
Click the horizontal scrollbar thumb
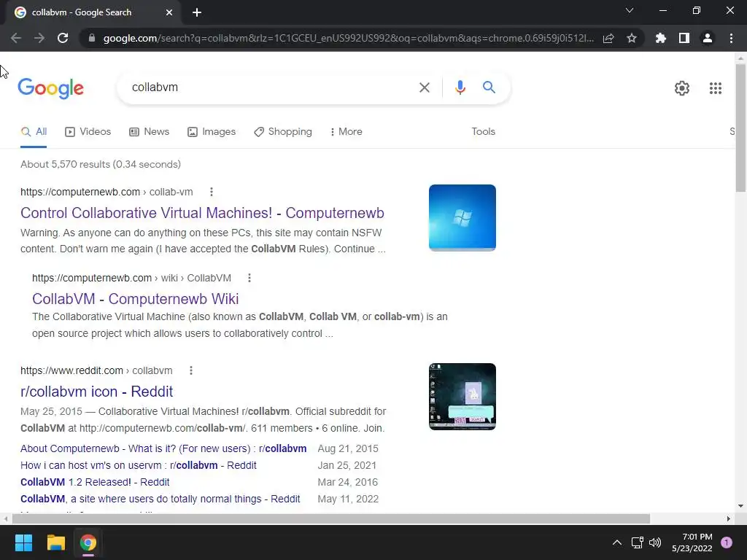(331, 518)
